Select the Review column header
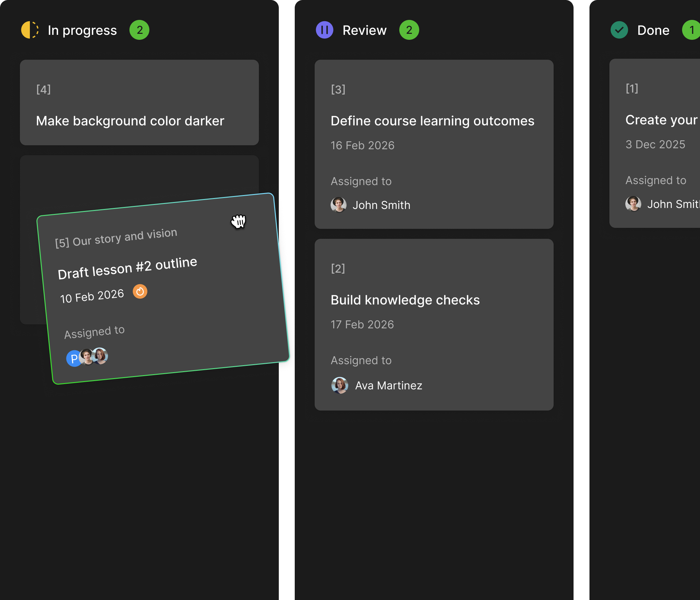This screenshot has height=600, width=700. [x=364, y=31]
